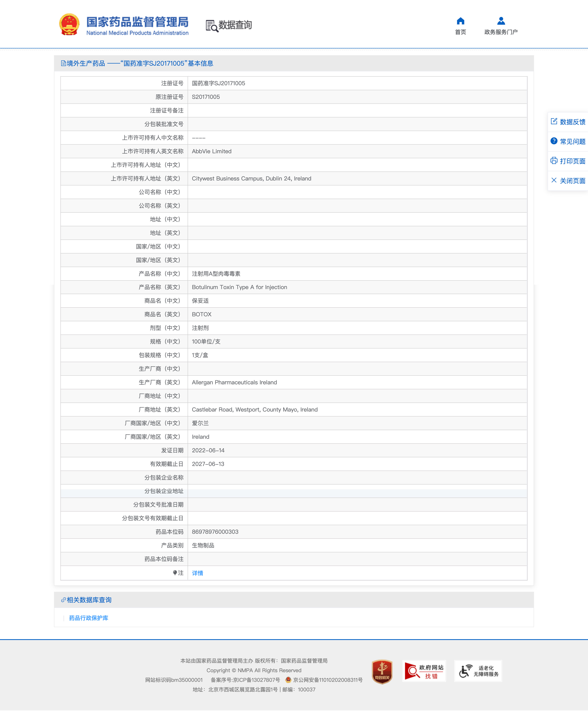Click the 打印页面 printer icon
Image resolution: width=588 pixels, height=711 pixels.
click(x=554, y=160)
